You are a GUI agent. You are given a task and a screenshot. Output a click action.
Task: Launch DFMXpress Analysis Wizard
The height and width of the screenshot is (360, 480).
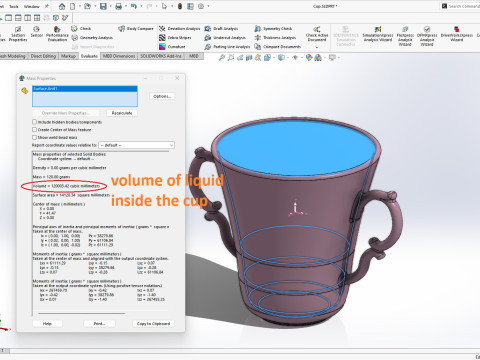click(x=427, y=36)
